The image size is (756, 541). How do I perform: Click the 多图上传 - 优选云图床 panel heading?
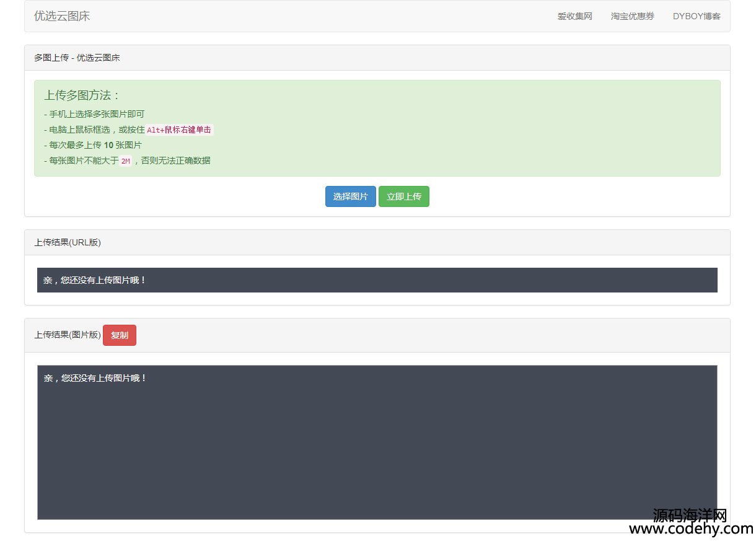click(x=377, y=58)
